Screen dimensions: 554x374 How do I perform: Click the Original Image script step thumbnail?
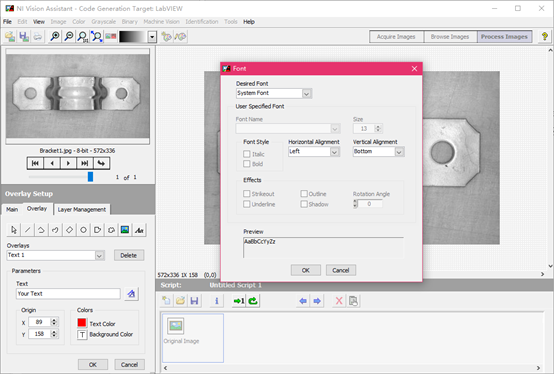[176, 326]
